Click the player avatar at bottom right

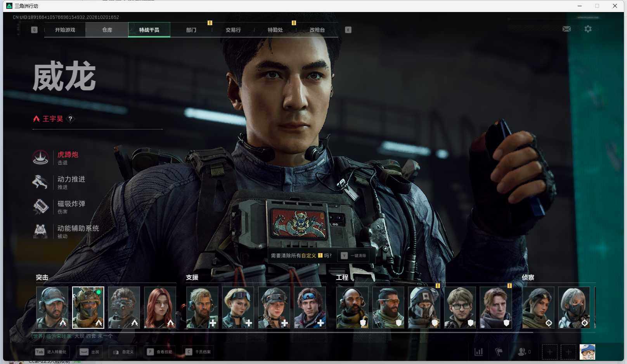point(587,352)
